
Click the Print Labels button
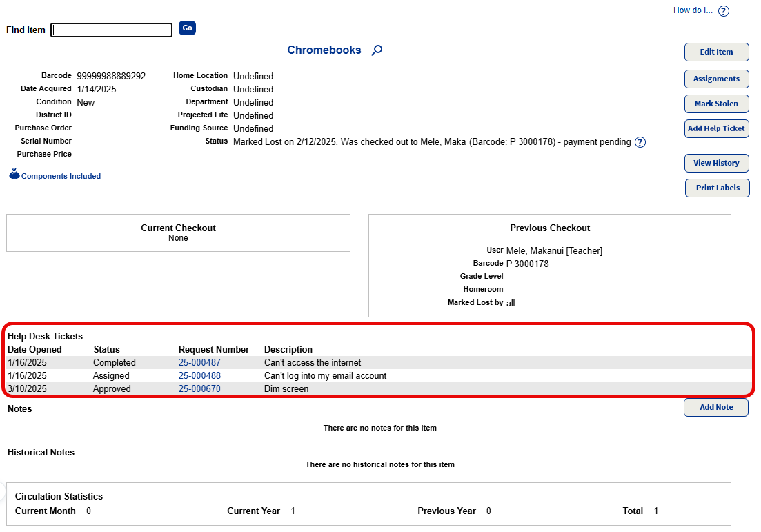[718, 188]
